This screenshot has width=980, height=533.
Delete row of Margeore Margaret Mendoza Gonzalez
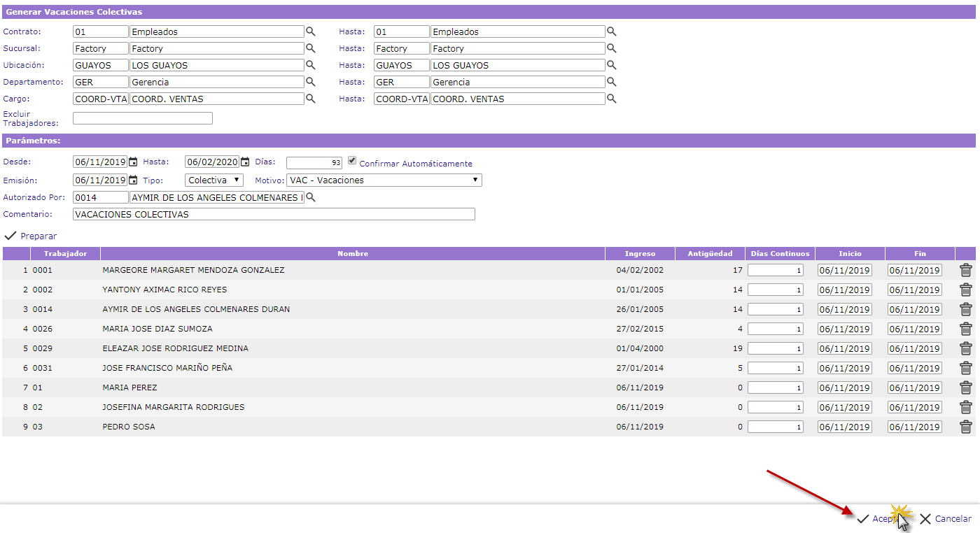click(965, 270)
